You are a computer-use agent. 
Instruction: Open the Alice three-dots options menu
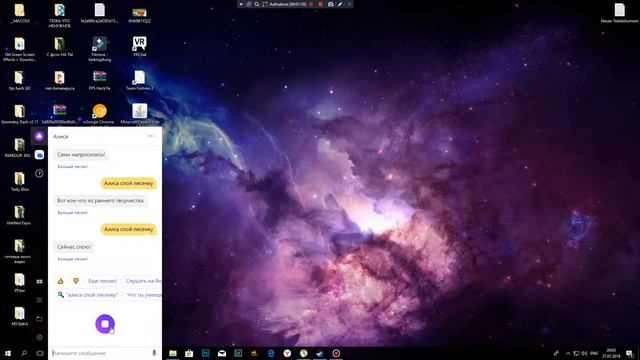point(151,136)
